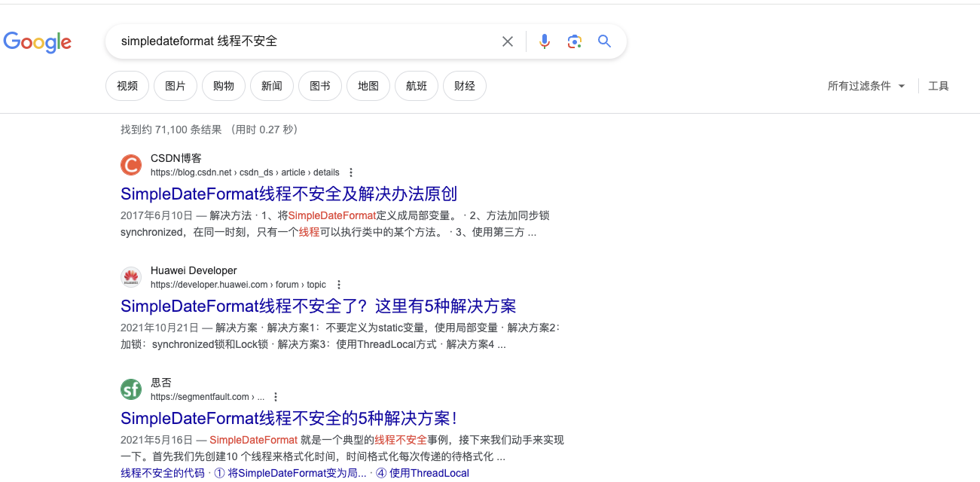The image size is (980, 482).
Task: Click the Huawei Developer site name
Action: [194, 270]
